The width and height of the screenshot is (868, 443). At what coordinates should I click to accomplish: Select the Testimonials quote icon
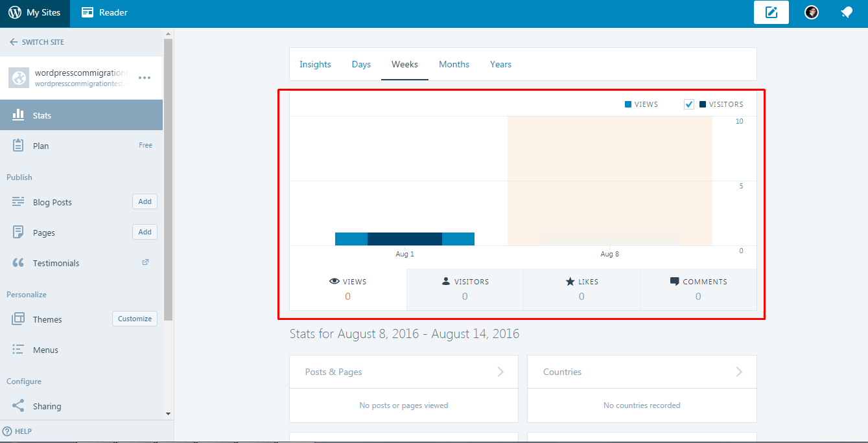point(18,262)
